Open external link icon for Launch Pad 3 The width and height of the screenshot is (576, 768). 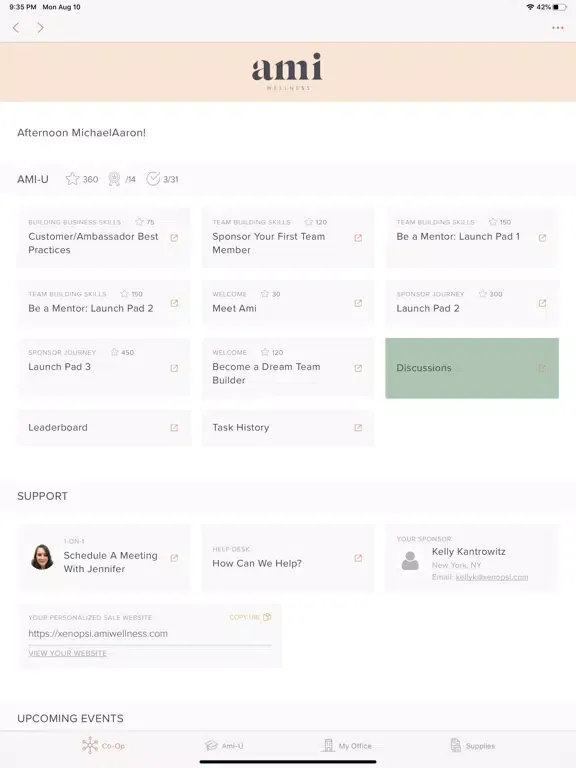(x=174, y=368)
